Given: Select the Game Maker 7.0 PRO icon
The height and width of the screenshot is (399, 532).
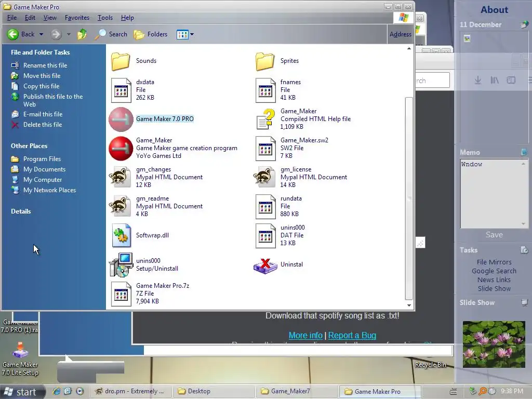Looking at the screenshot, I should (121, 119).
